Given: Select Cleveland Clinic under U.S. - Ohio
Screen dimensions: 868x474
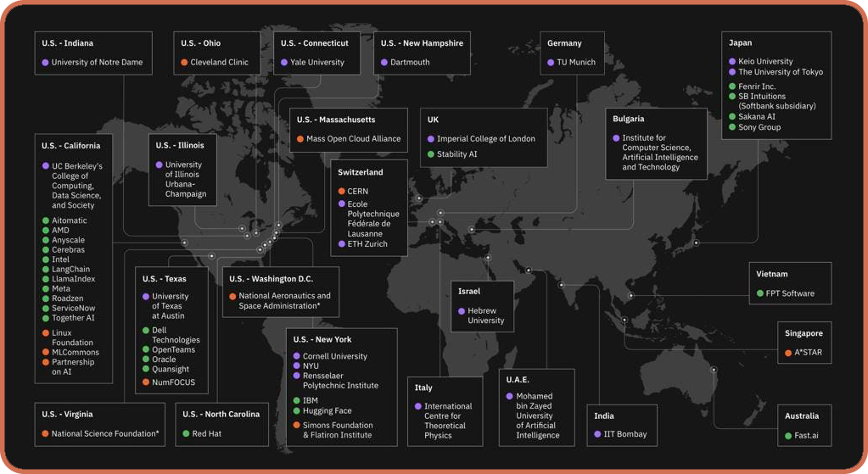Looking at the screenshot, I should point(219,63).
